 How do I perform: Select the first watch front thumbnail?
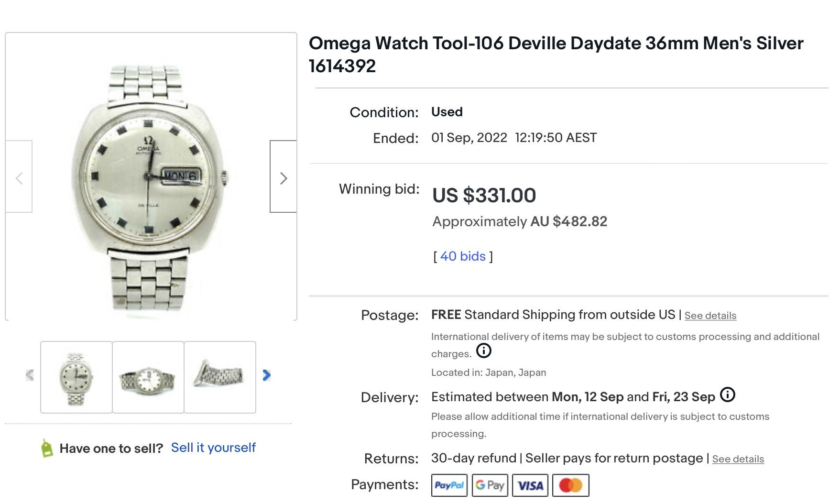pos(76,377)
